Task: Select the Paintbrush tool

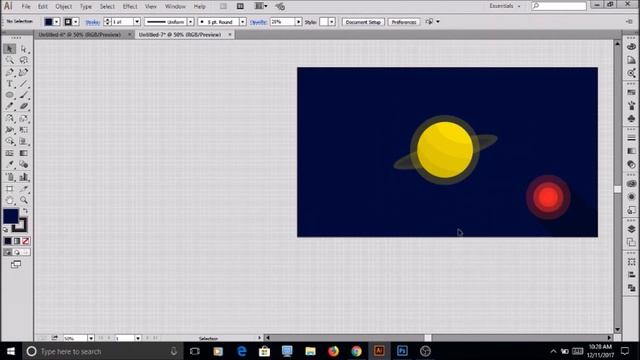Action: pos(24,95)
